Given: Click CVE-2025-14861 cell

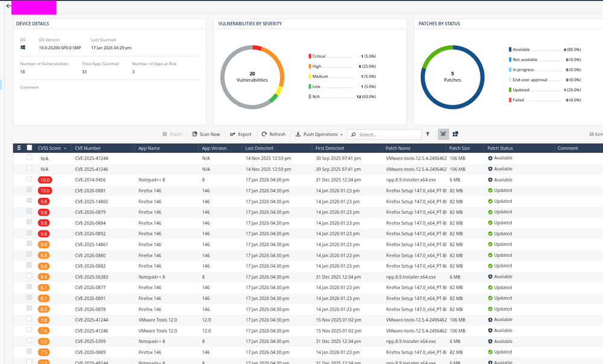Looking at the screenshot, I should point(91,244).
